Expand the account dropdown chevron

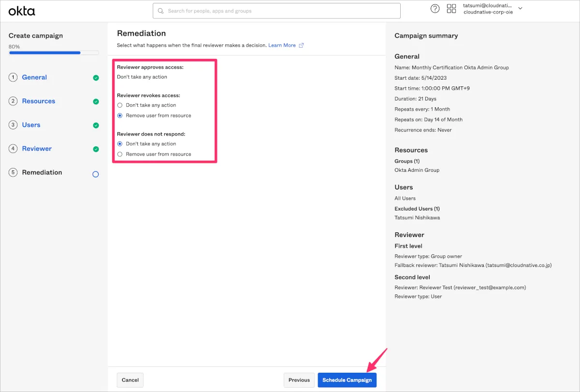point(521,9)
